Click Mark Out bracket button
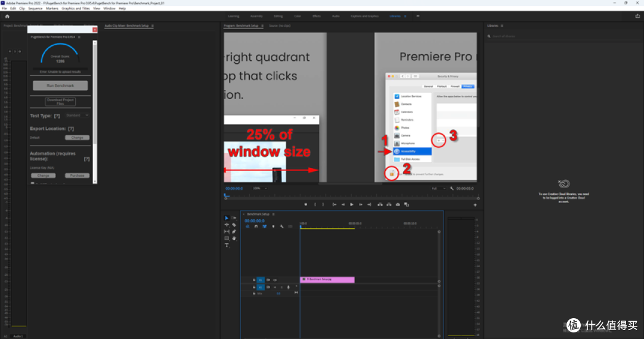Viewport: 644px width, 339px height. pos(323,204)
